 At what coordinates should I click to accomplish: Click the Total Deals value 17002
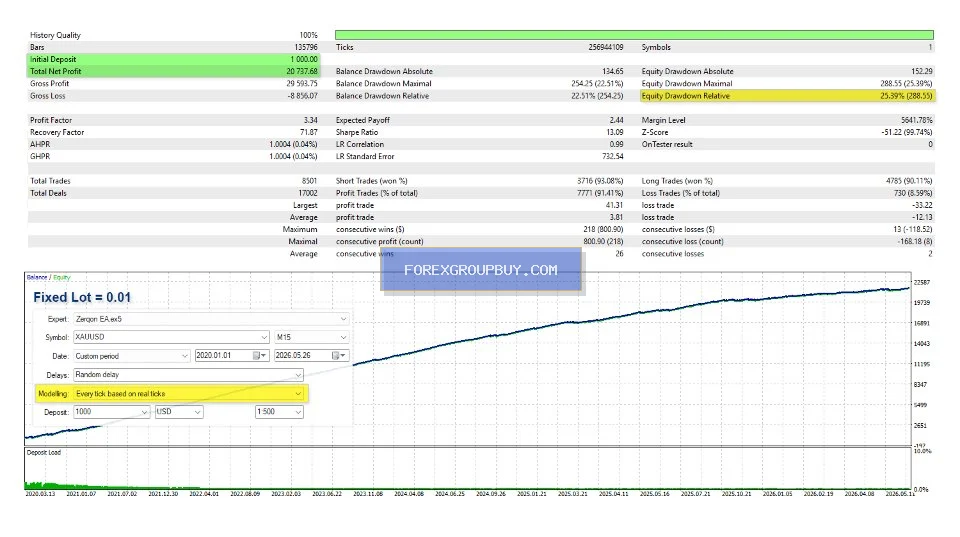308,193
